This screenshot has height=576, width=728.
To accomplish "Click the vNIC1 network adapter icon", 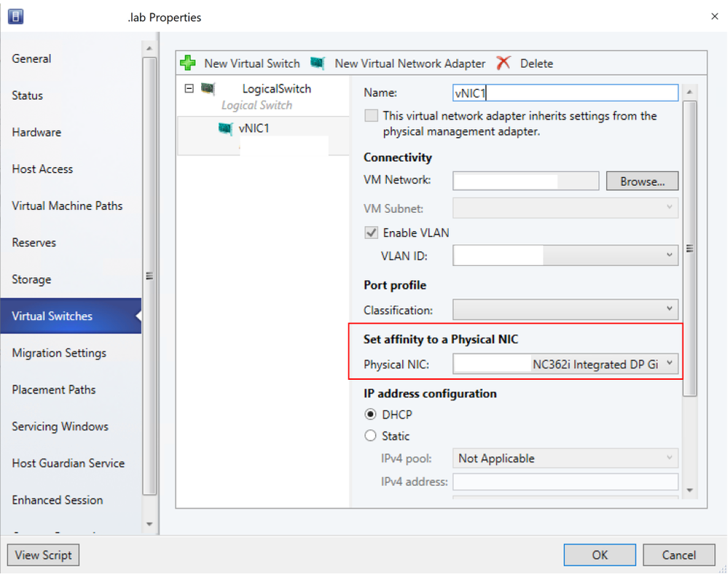I will (226, 128).
